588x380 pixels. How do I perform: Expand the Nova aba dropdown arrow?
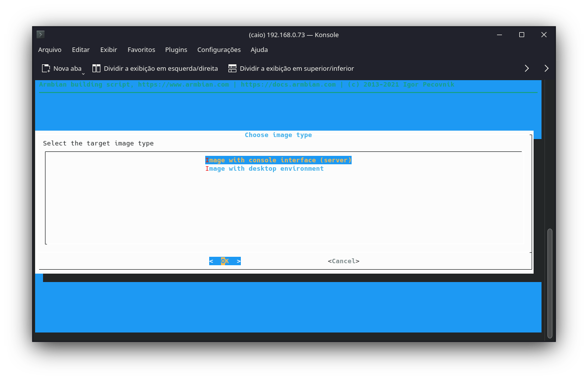coord(83,74)
